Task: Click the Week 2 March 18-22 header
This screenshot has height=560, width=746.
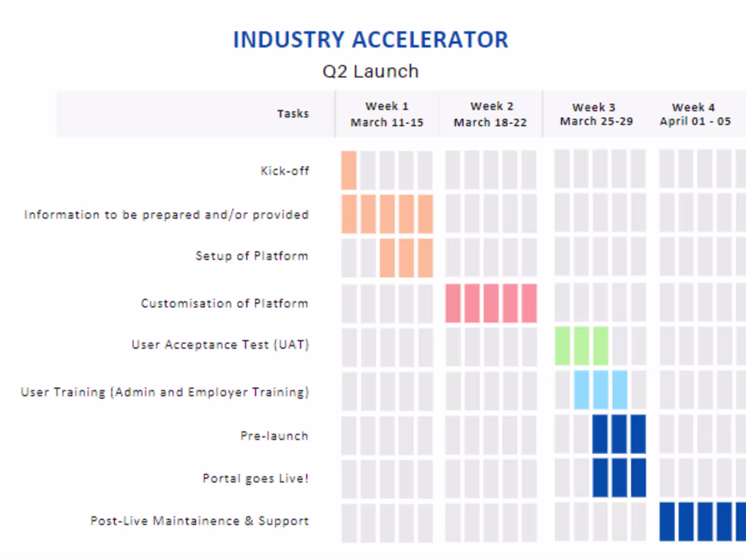Action: (490, 114)
